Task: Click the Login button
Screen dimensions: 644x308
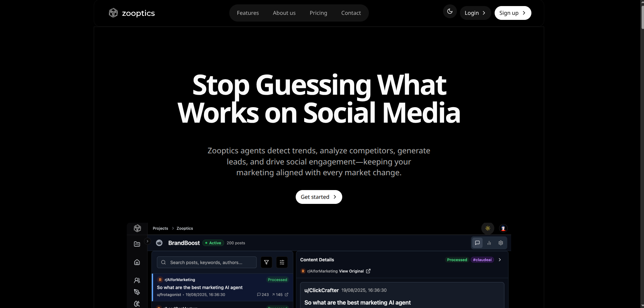Action: point(475,13)
